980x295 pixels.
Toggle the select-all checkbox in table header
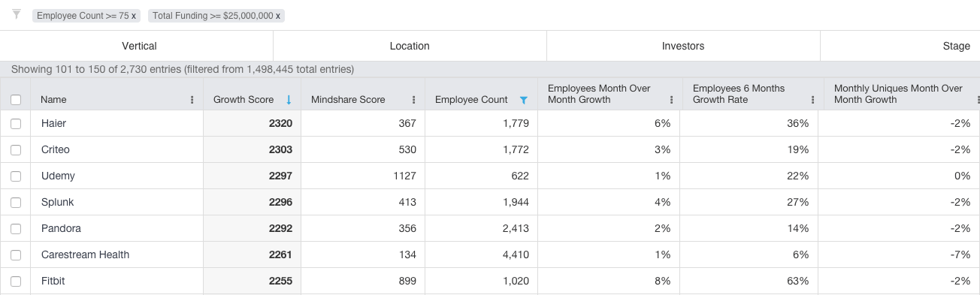[16, 100]
